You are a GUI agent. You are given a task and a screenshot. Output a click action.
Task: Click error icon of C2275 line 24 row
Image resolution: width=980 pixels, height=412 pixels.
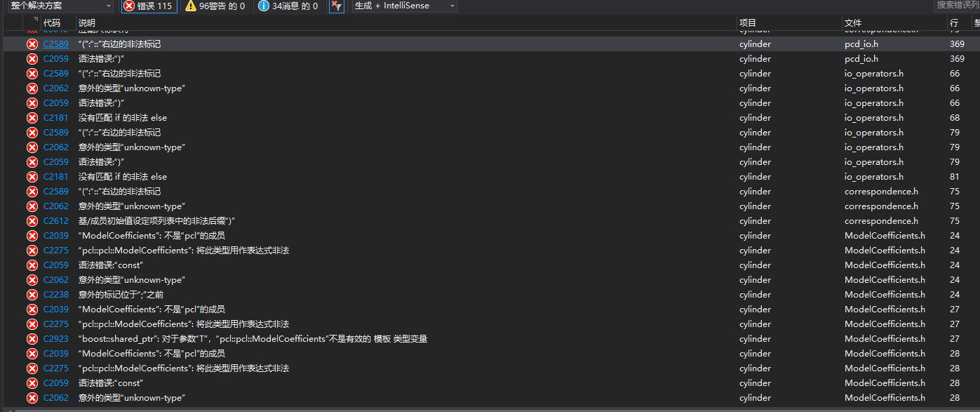point(32,251)
